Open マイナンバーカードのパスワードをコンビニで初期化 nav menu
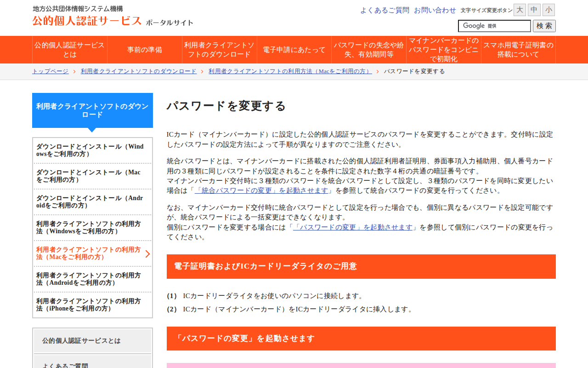The image size is (588, 368). pos(444,50)
